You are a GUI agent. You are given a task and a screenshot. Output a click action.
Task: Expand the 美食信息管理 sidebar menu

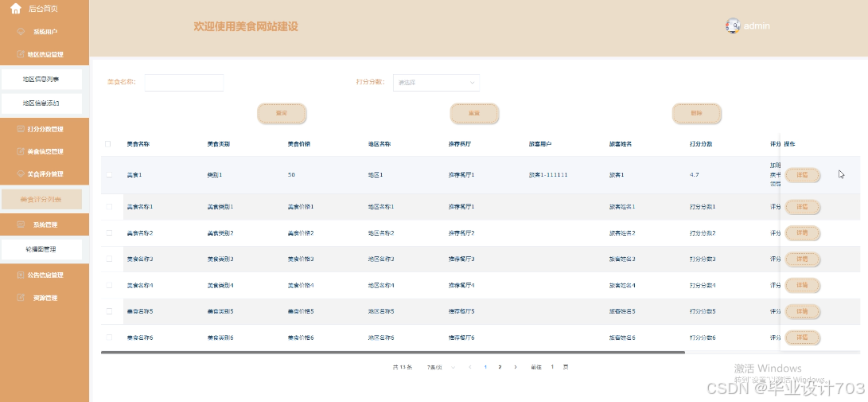(x=45, y=151)
